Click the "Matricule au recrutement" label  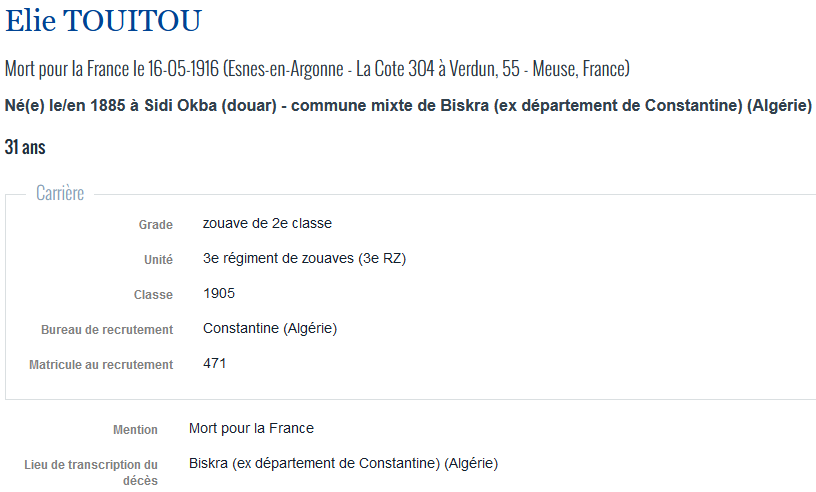[x=101, y=365]
